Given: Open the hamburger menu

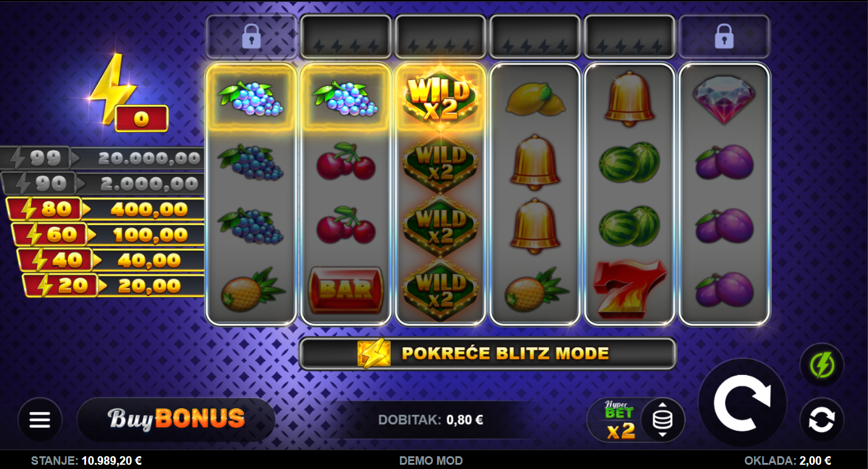Looking at the screenshot, I should click(x=40, y=420).
